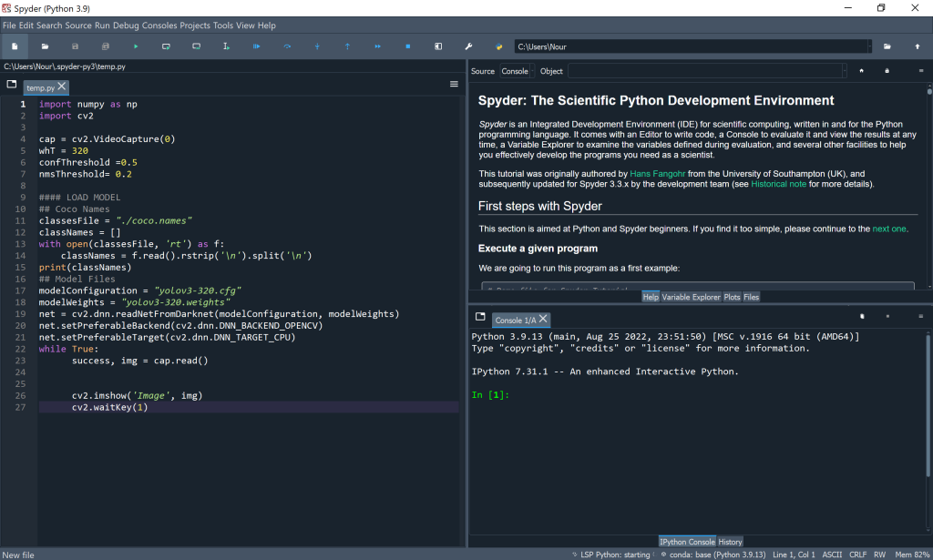Screen dimensions: 933x560
Task: Browse for a working directory
Action: point(887,46)
